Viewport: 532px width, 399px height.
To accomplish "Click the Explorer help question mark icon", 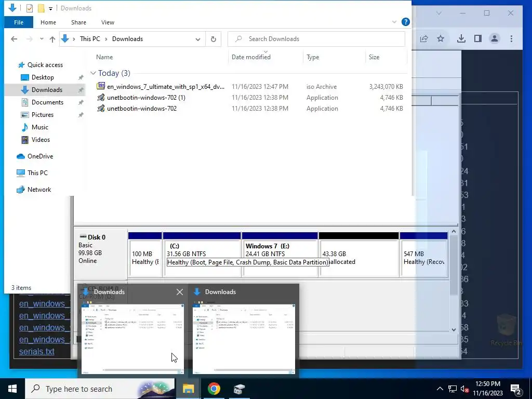I will coord(405,22).
